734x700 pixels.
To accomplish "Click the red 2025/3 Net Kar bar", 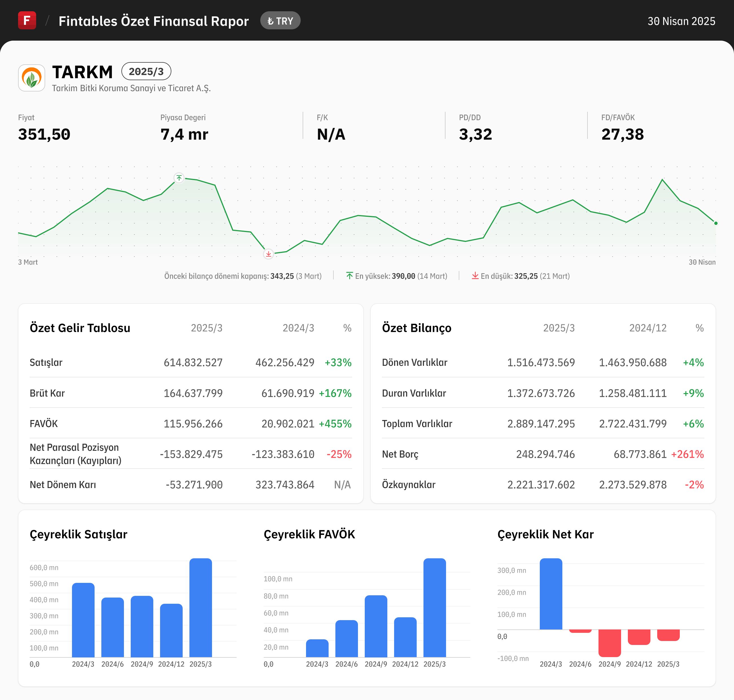I will point(668,635).
